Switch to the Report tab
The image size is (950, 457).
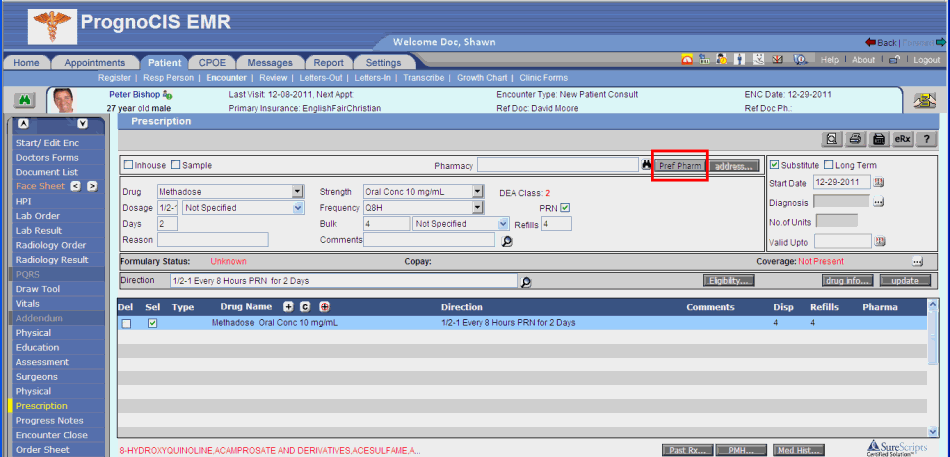328,62
